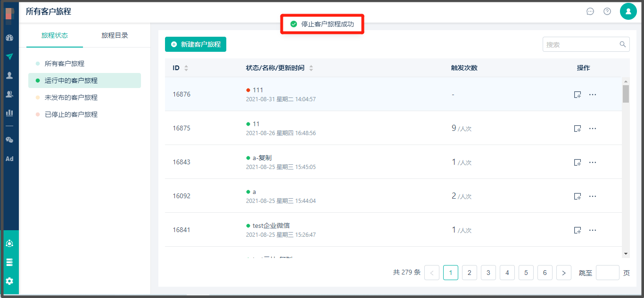The image size is (644, 298).
Task: Click the Ad icon in sidebar
Action: click(9, 159)
